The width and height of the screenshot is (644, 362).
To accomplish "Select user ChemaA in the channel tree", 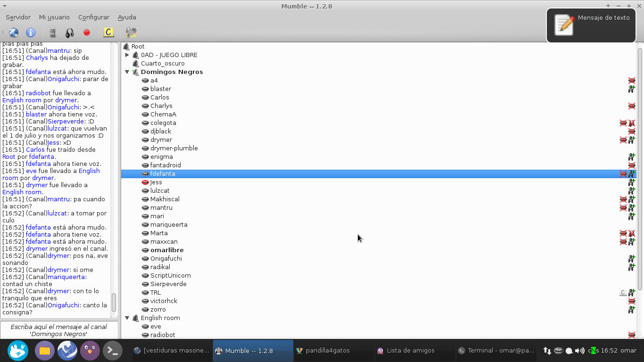I will (x=163, y=114).
